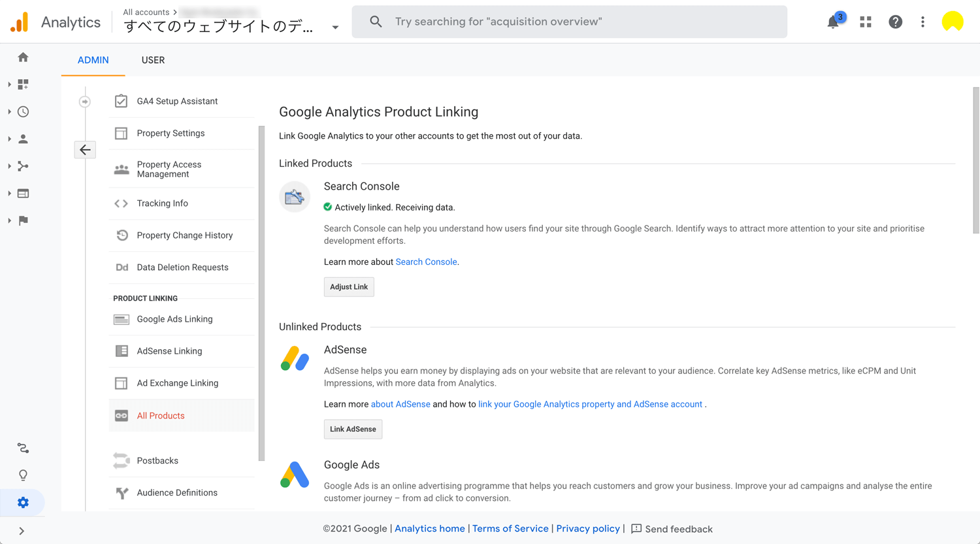Switch to the USER tab
980x544 pixels.
click(x=153, y=60)
